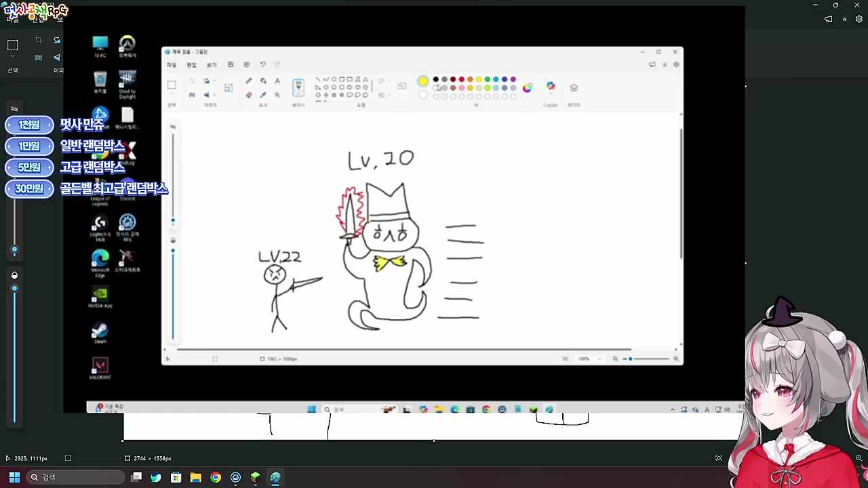868x488 pixels.
Task: Open the 보기 menu in Paint
Action: pyautogui.click(x=212, y=65)
